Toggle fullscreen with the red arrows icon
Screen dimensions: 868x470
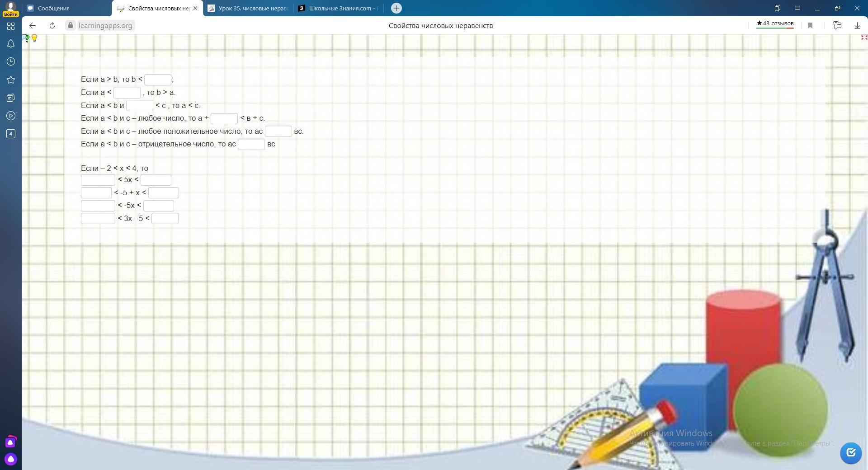coord(864,38)
